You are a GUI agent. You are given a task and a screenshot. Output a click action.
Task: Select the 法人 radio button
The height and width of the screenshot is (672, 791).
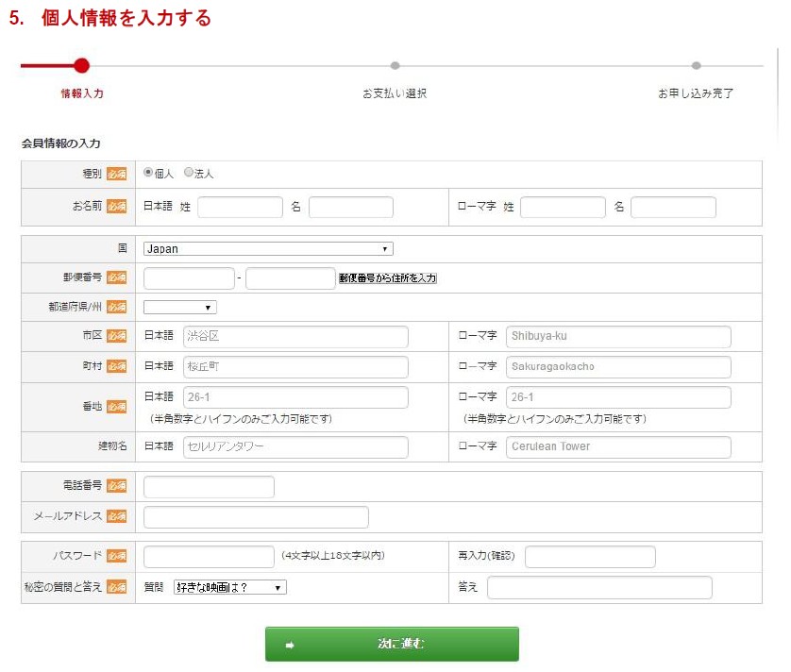[189, 173]
